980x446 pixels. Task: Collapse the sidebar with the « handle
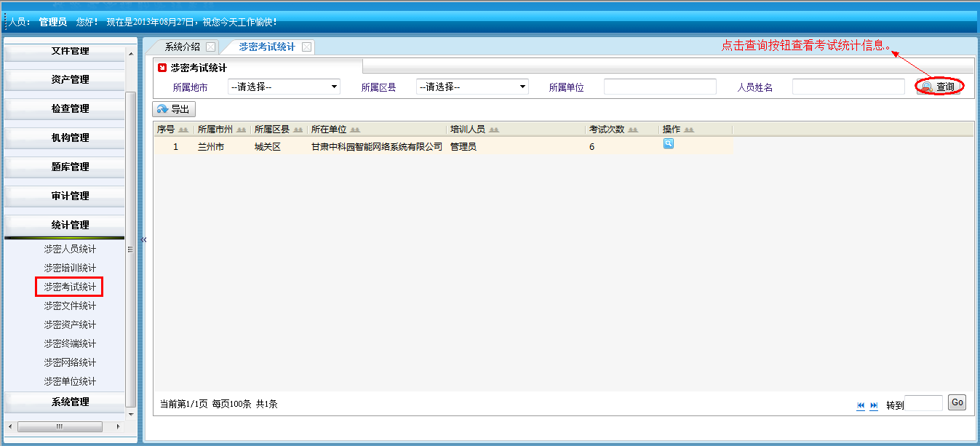point(143,239)
